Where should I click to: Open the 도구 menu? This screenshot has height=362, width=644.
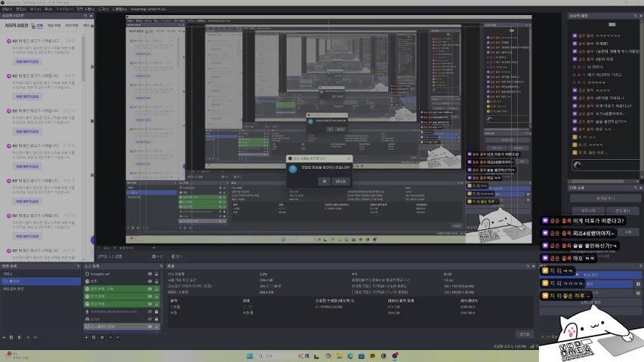pyautogui.click(x=103, y=9)
